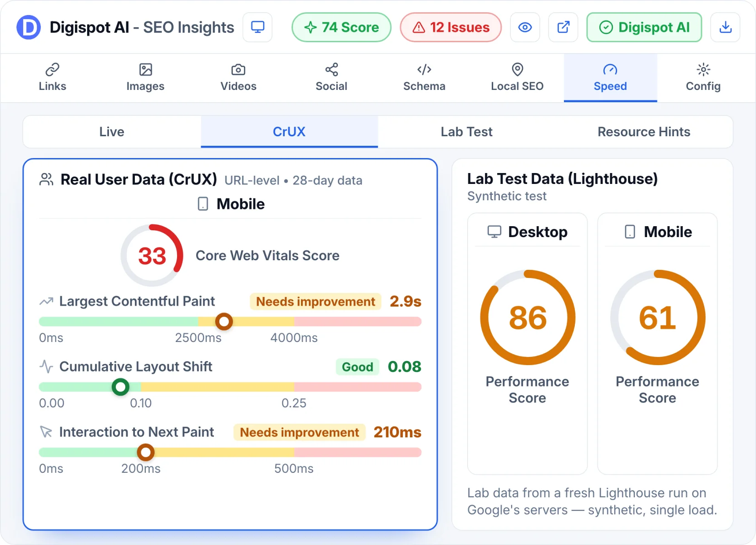Click the Core Web Vitals Score label
Image resolution: width=756 pixels, height=545 pixels.
(267, 256)
